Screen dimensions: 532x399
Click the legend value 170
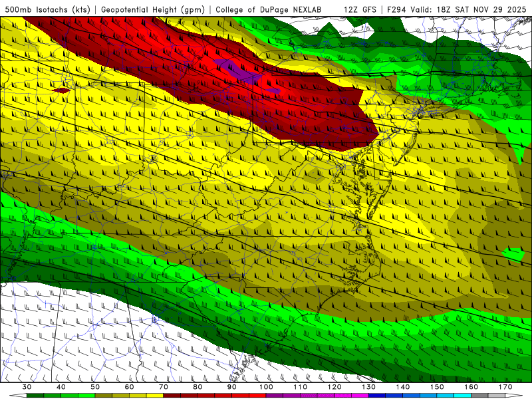tap(505, 387)
